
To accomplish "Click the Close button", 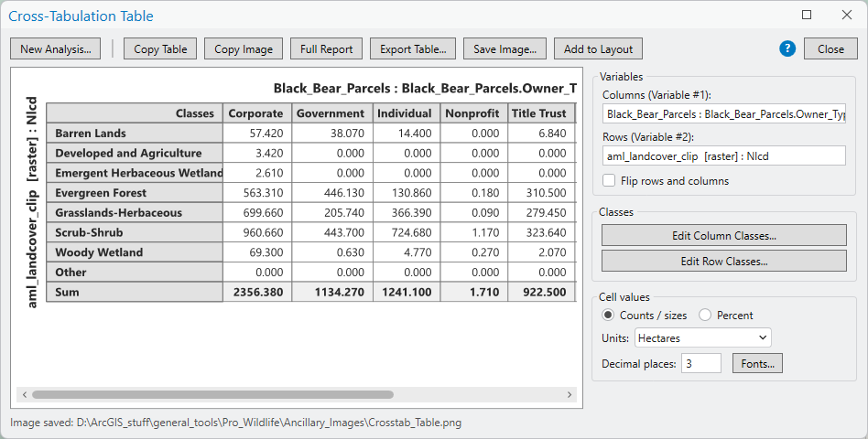I will 830,48.
